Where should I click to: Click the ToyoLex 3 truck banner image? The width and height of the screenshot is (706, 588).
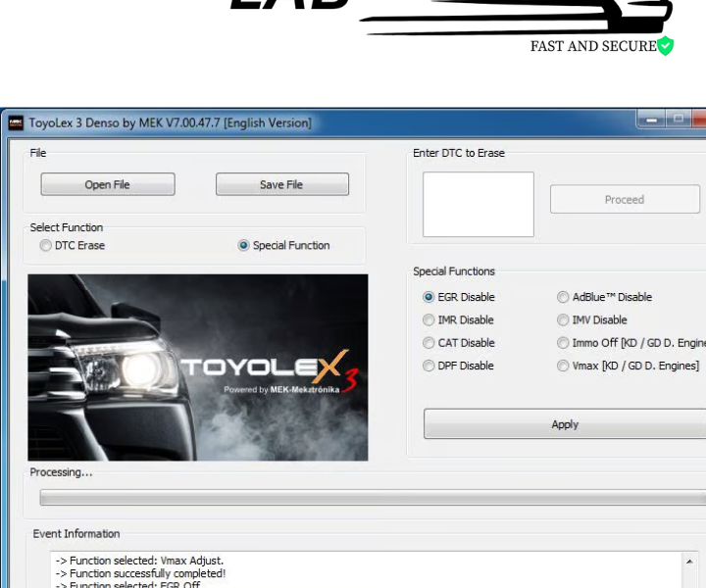point(198,367)
